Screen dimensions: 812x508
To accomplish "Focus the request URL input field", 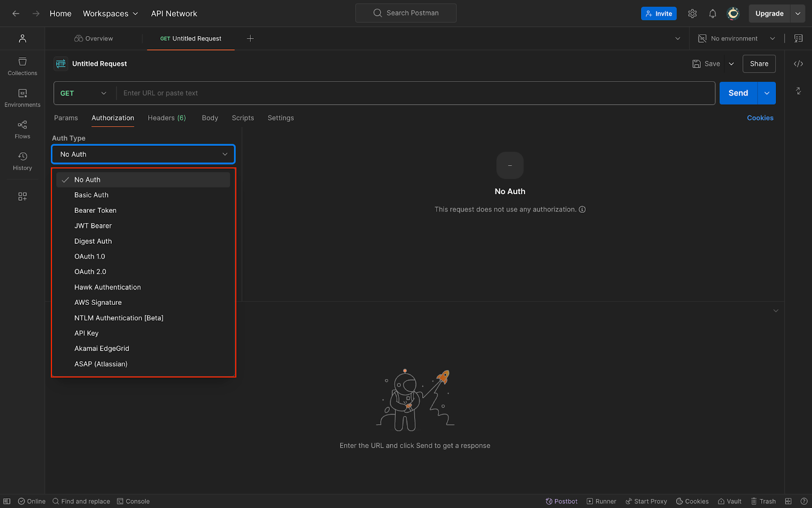I will 416,93.
